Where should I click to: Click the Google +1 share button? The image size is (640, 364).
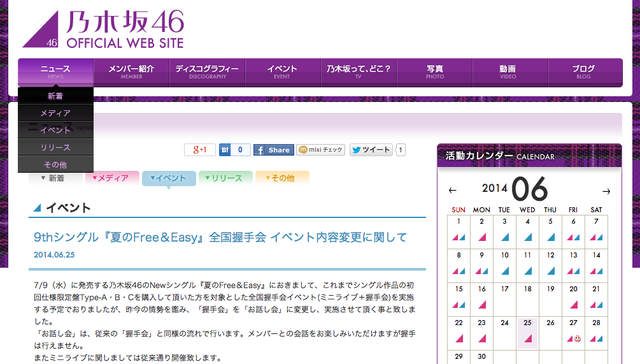[200, 150]
